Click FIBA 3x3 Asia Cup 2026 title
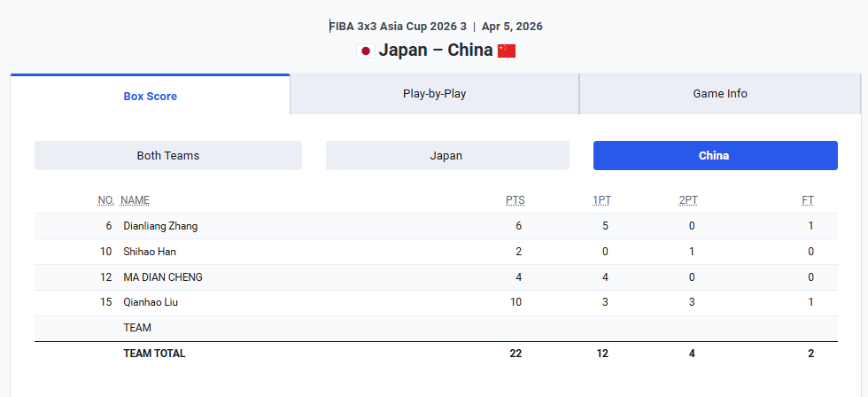 [x=398, y=27]
